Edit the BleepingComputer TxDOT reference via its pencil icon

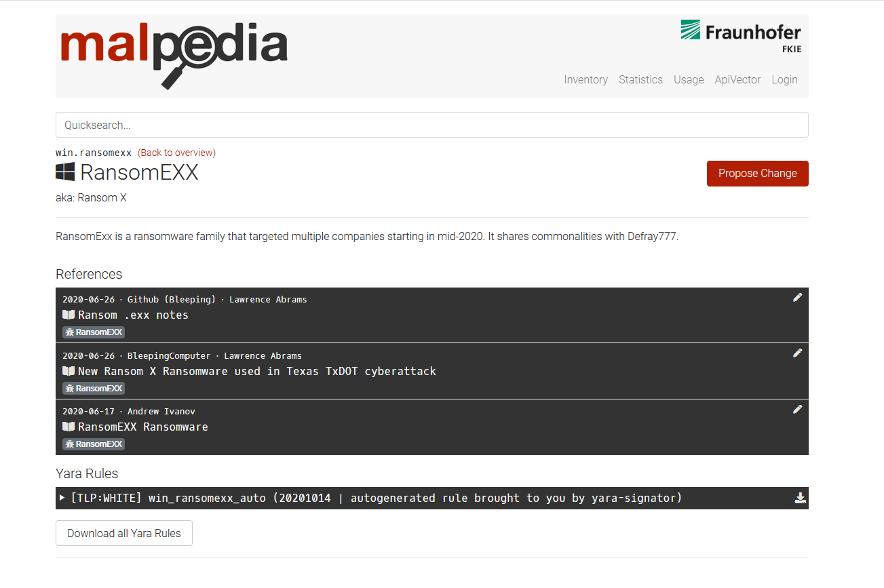click(797, 353)
